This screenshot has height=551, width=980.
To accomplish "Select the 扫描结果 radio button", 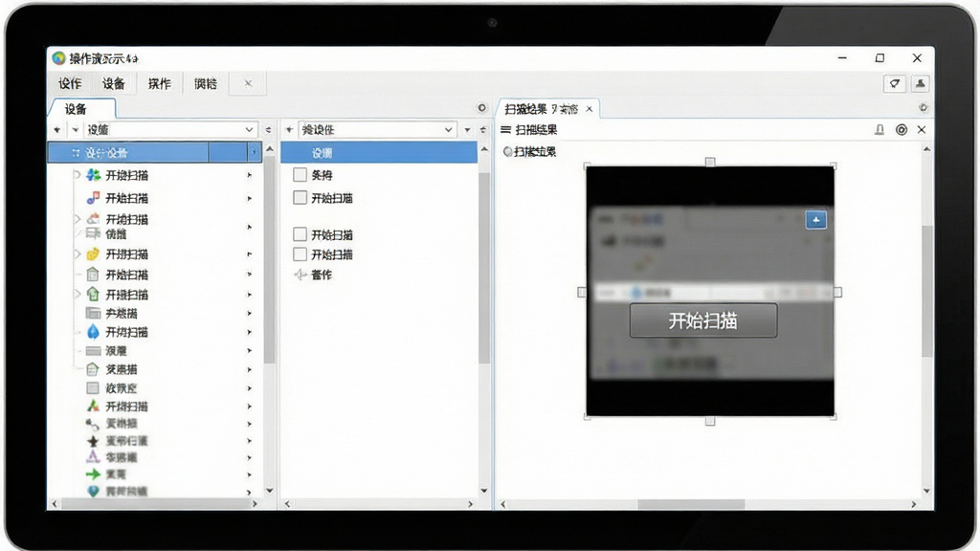I will (507, 152).
